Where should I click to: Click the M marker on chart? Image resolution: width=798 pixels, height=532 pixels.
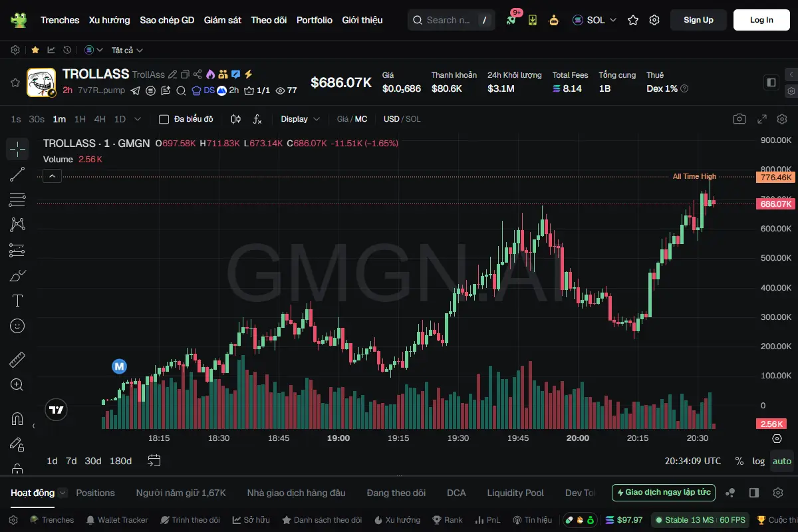(119, 366)
